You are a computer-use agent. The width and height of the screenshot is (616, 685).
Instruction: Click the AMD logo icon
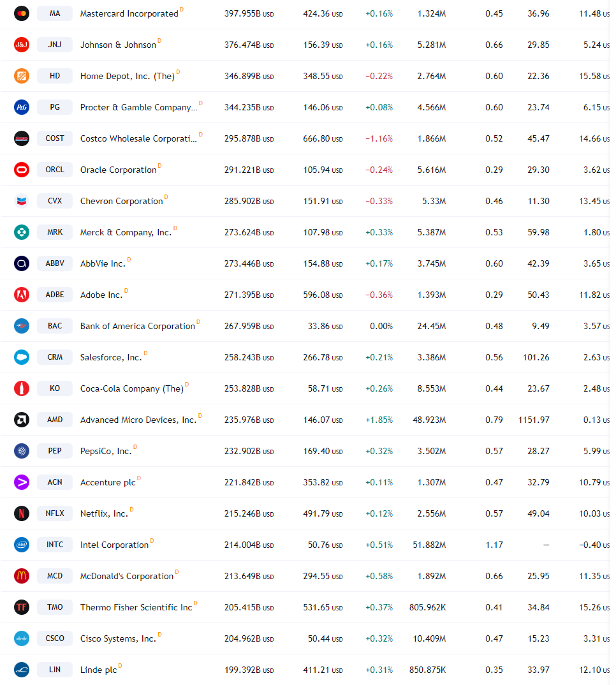(22, 420)
